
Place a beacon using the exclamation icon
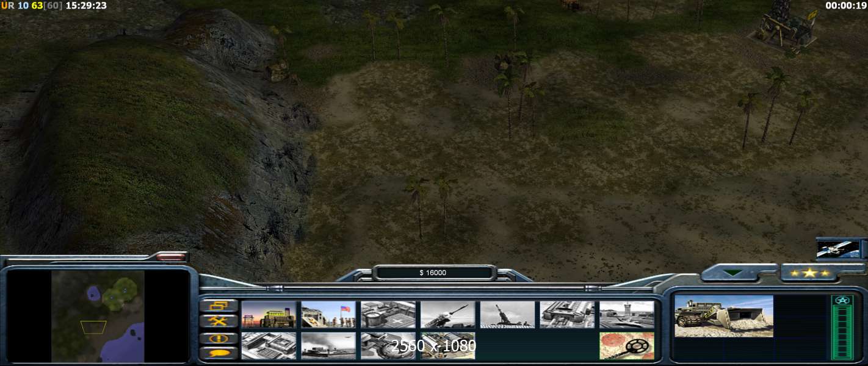click(x=219, y=338)
